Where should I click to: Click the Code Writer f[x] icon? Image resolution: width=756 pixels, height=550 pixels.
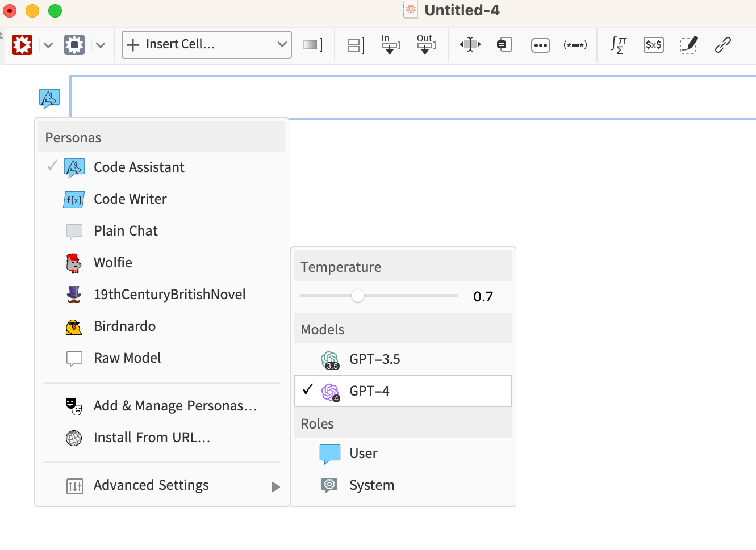pos(74,200)
